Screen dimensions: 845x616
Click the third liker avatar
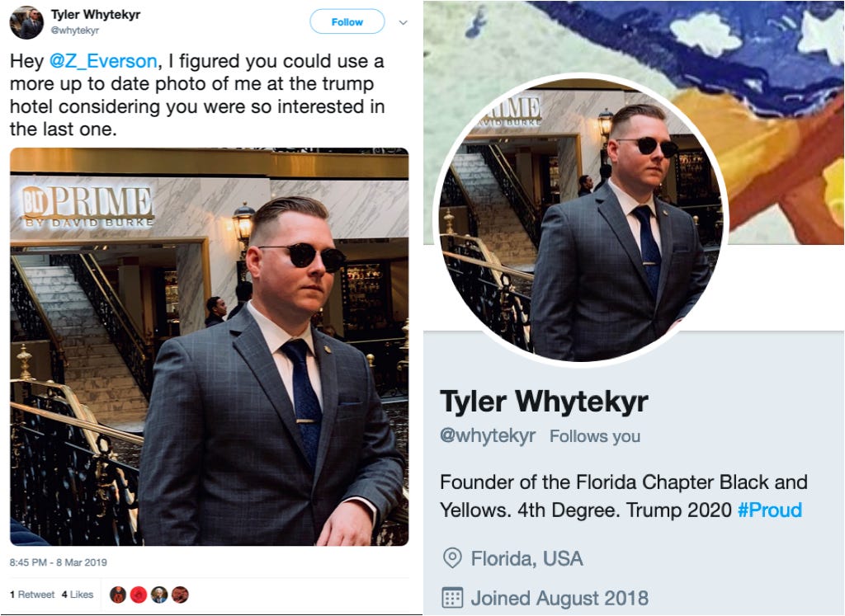click(159, 595)
